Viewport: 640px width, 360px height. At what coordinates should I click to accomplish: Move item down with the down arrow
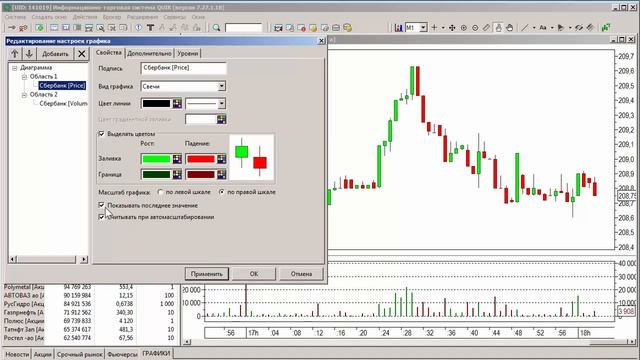coord(29,53)
